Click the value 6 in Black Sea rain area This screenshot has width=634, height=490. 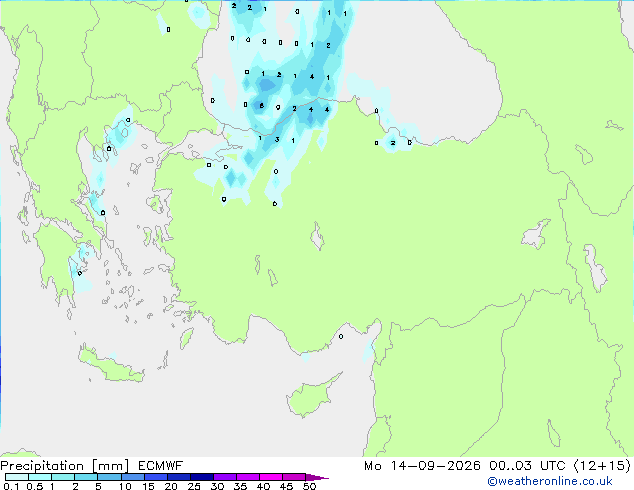click(262, 106)
